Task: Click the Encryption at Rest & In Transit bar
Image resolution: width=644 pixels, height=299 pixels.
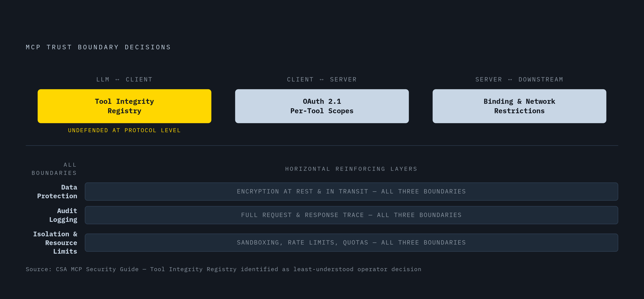Action: click(351, 191)
